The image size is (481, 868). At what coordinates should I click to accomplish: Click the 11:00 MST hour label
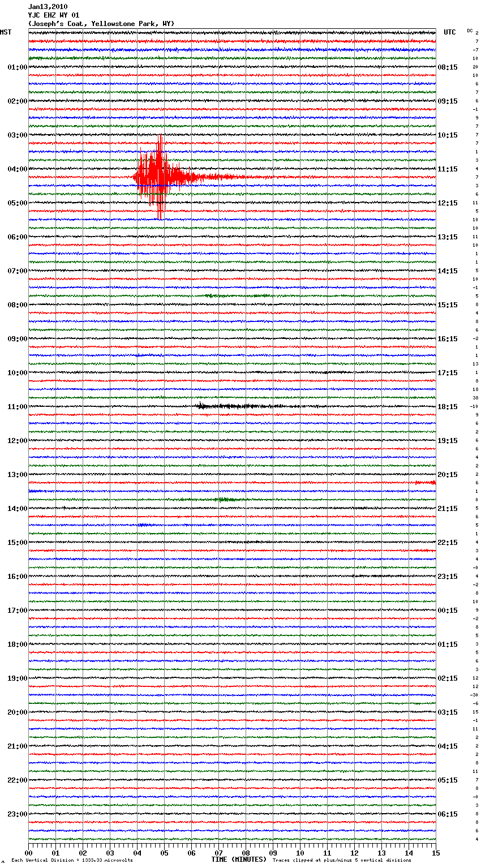(17, 406)
